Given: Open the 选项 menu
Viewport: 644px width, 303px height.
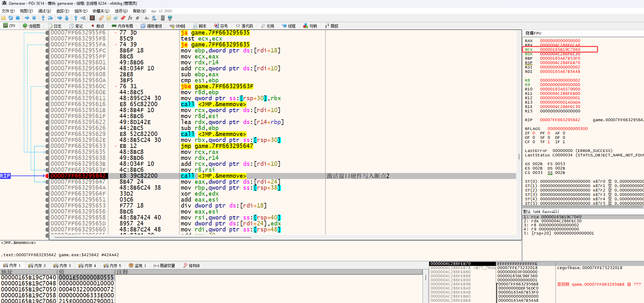Looking at the screenshot, I should (121, 11).
